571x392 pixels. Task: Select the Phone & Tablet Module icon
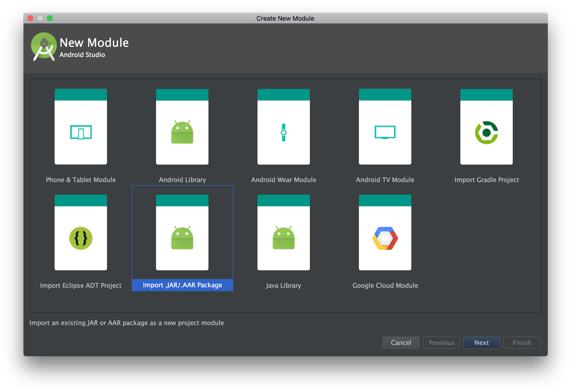(81, 132)
